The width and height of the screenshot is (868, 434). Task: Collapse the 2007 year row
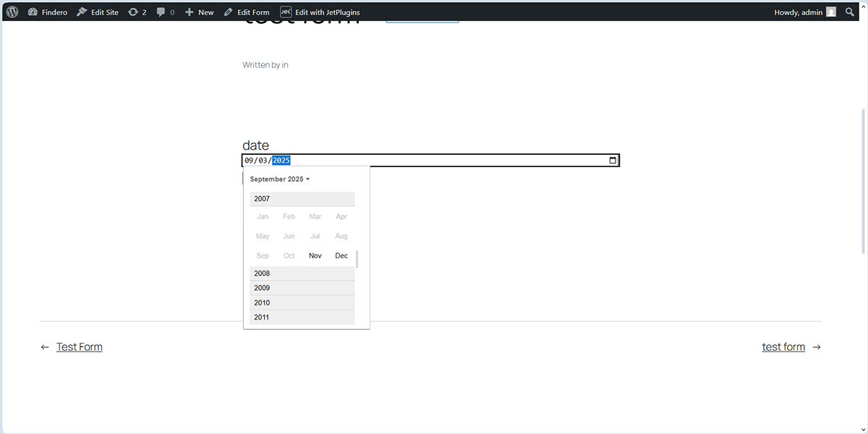tap(302, 199)
